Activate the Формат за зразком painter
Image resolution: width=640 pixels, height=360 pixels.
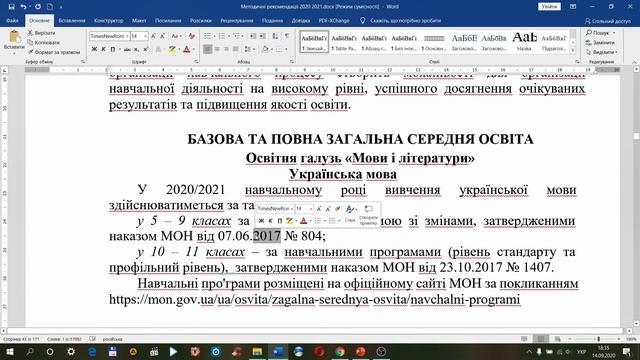(x=53, y=52)
